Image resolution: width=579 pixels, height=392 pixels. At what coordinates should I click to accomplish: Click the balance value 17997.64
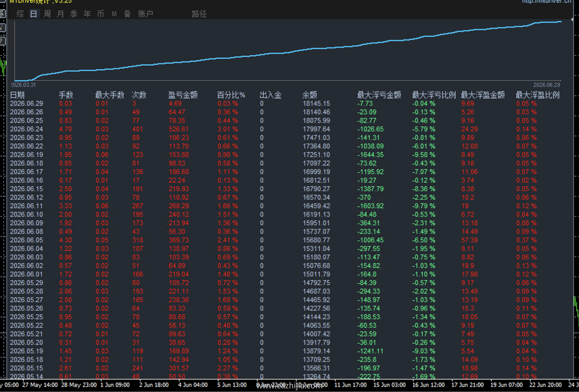tap(316, 129)
